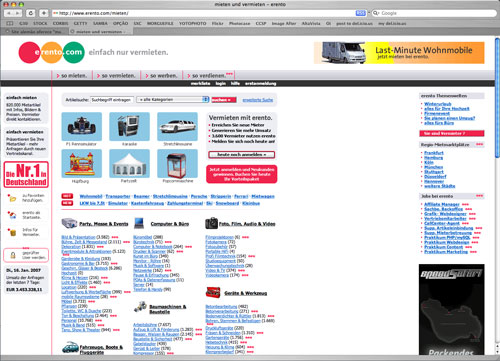Click the red 'suchen' button
Viewport: 500px width, 361px height.
pos(224,100)
